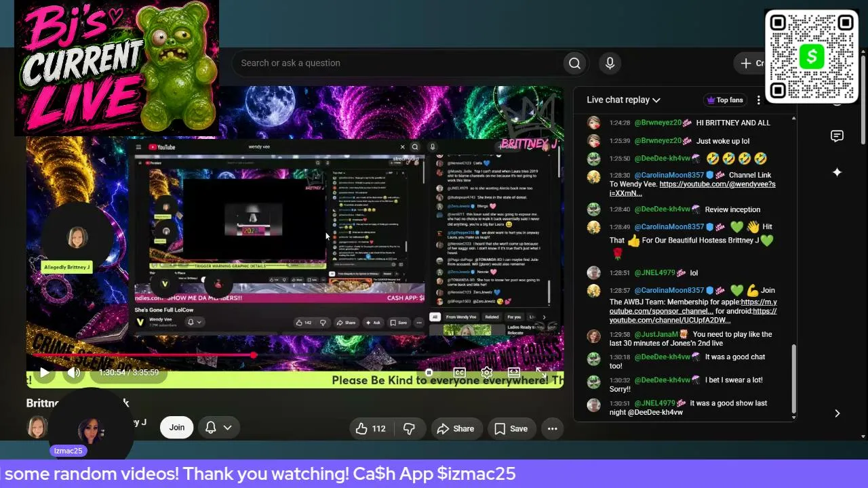Join the channel membership
Screen dimensions: 868x488
click(x=176, y=428)
